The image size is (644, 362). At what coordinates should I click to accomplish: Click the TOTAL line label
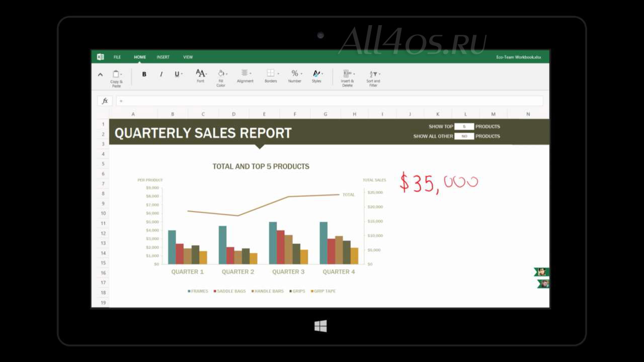click(349, 195)
